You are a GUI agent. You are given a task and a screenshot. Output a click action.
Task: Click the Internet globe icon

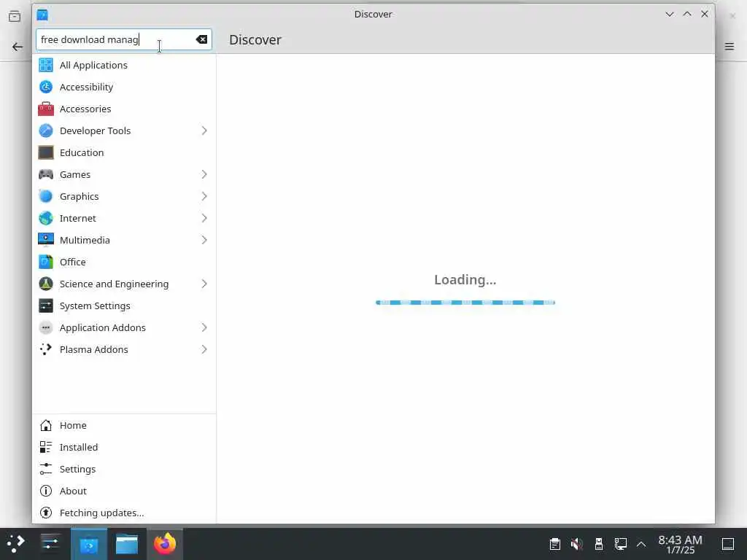[x=46, y=218]
